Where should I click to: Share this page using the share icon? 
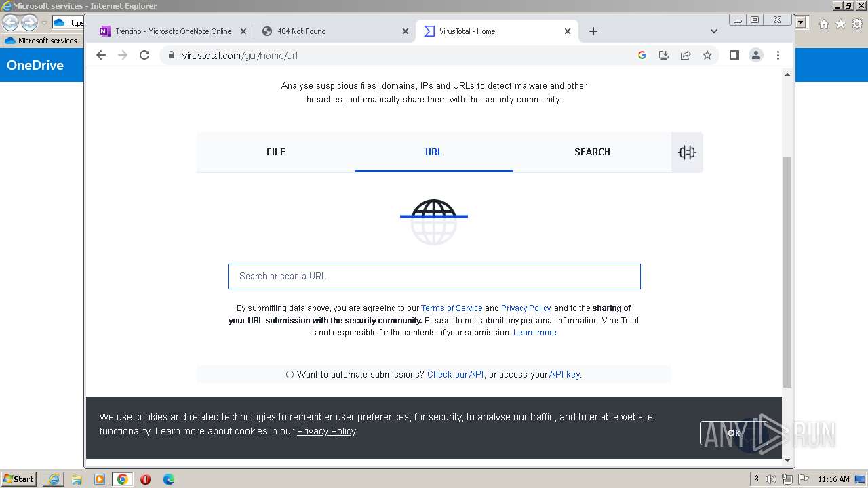pyautogui.click(x=686, y=55)
